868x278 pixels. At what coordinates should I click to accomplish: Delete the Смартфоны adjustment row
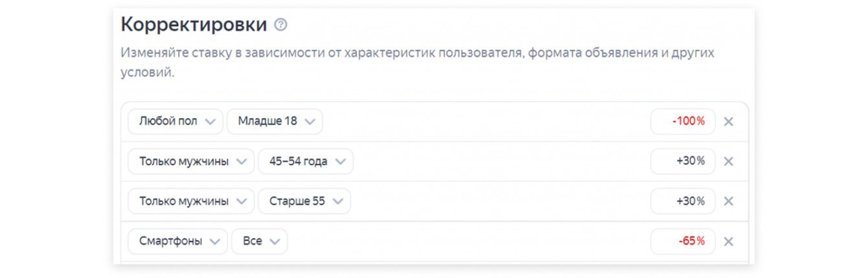[x=728, y=241]
